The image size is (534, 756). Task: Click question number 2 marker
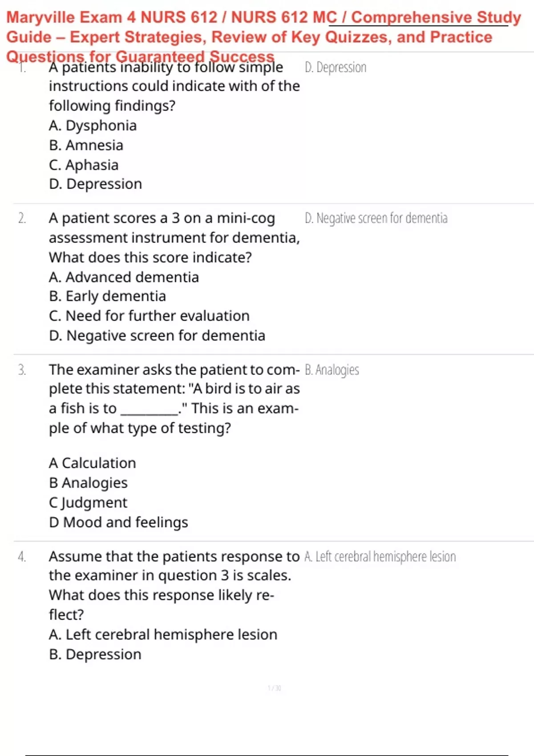point(22,218)
